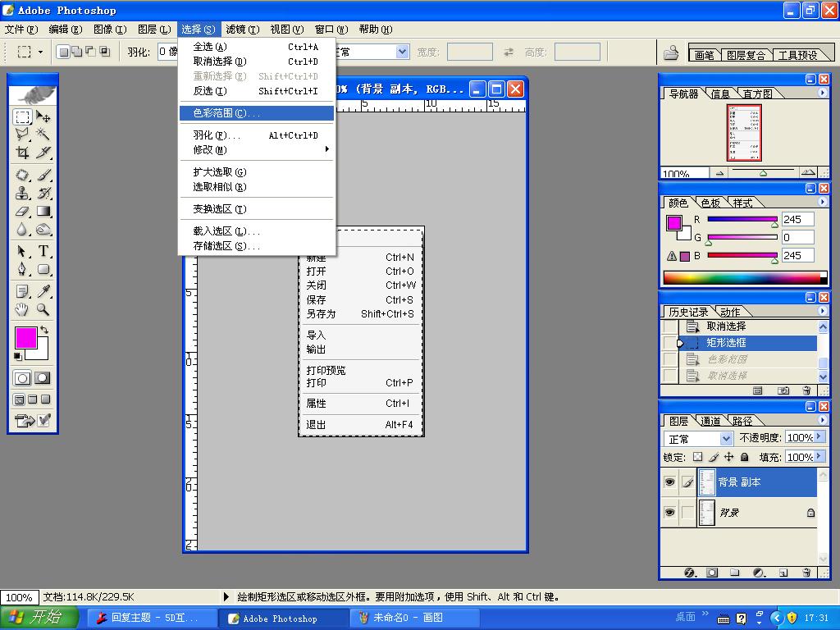
Task: Open layer blend mode 正常 dropdown
Action: click(726, 439)
